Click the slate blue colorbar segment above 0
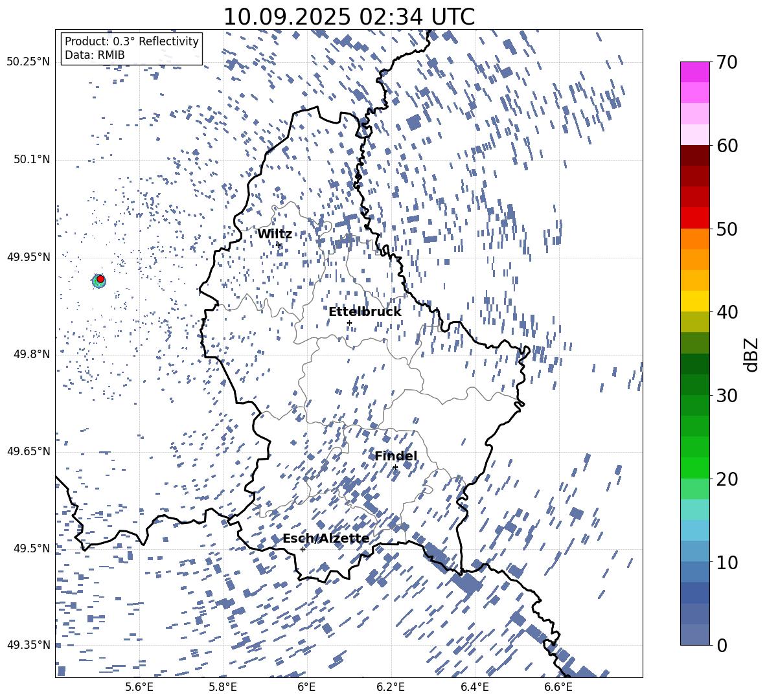 [x=695, y=635]
